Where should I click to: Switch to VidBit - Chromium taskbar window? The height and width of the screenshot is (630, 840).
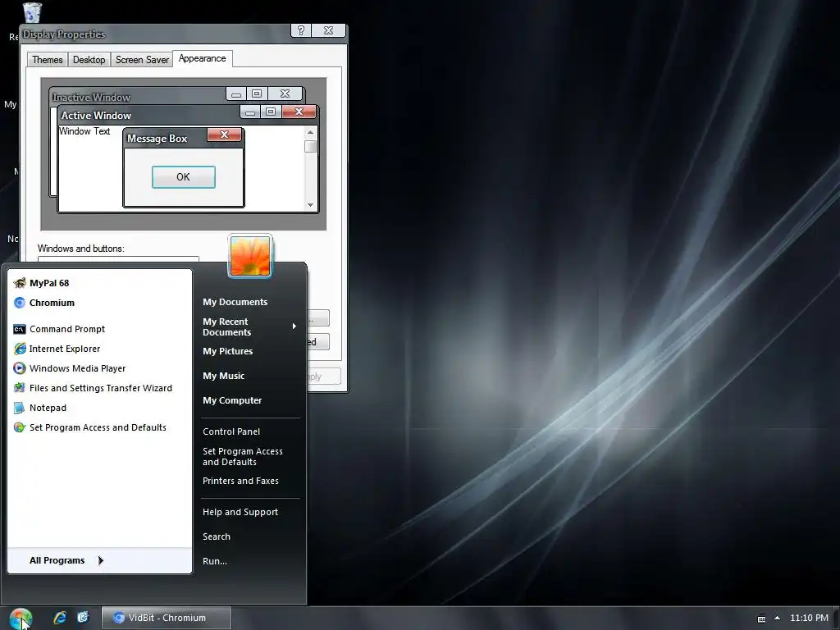pos(166,618)
